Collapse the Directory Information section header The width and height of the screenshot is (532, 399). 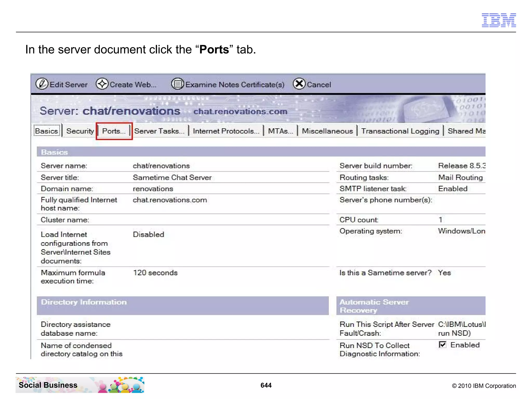[183, 306]
